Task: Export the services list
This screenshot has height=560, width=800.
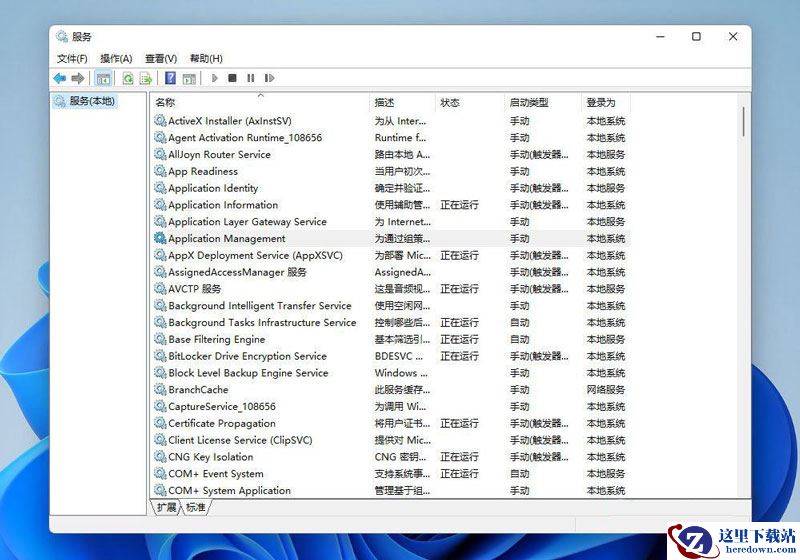Action: point(146,78)
